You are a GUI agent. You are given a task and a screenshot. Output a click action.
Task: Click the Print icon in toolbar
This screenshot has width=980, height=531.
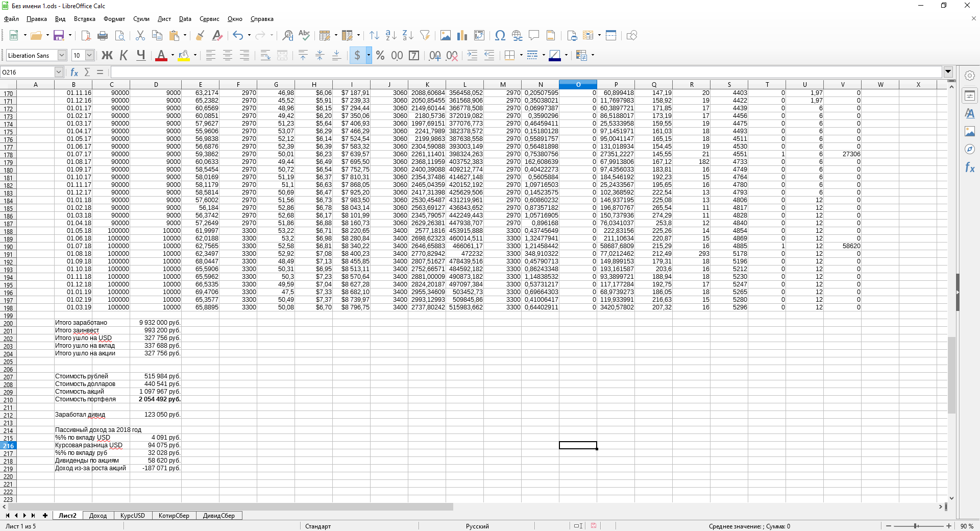pyautogui.click(x=103, y=35)
